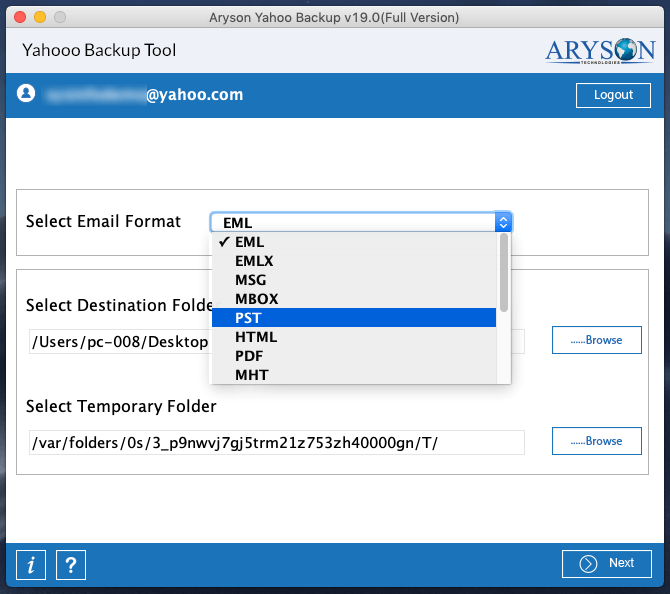Click the destination folder path field
Image resolution: width=670 pixels, height=594 pixels.
[276, 341]
